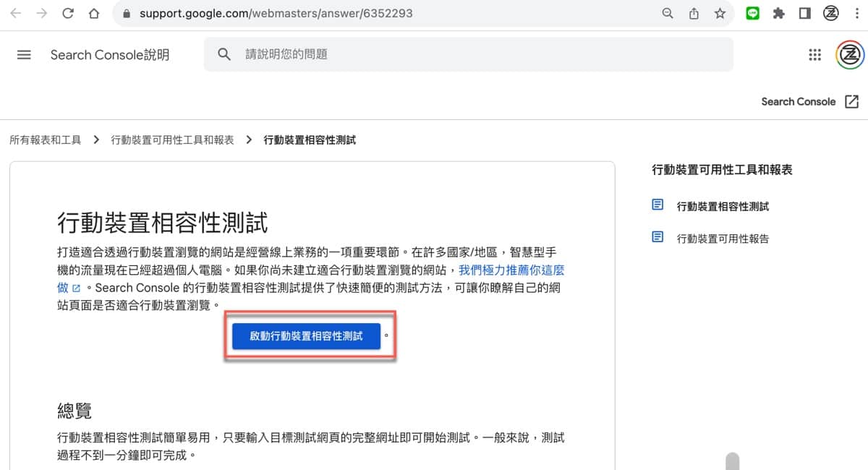The width and height of the screenshot is (868, 470).
Task: Click article icon beside 行動裝置相容性測試
Action: tap(658, 205)
